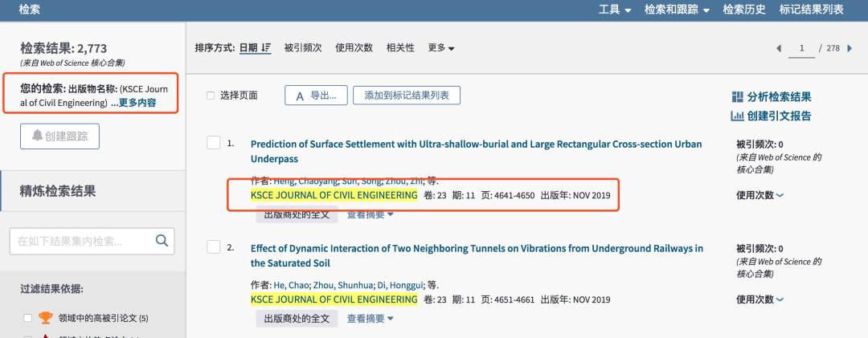Open the 工具 dropdown menu
This screenshot has width=868, height=338.
coord(615,10)
